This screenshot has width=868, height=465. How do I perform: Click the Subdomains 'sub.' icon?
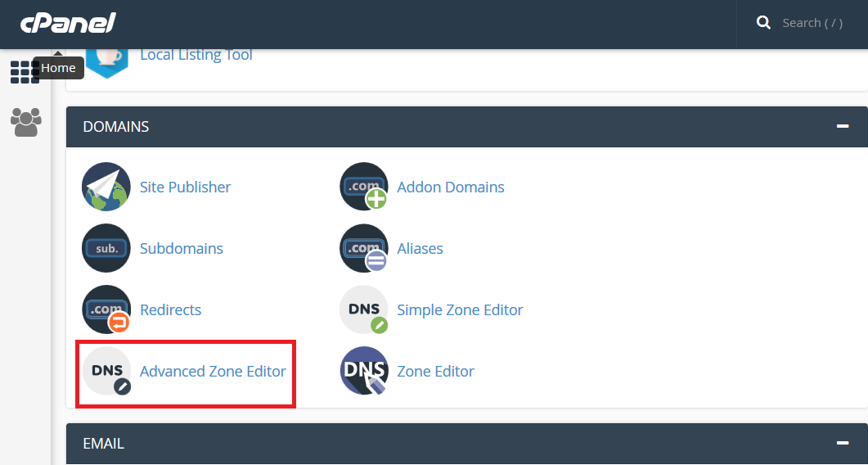tap(106, 248)
